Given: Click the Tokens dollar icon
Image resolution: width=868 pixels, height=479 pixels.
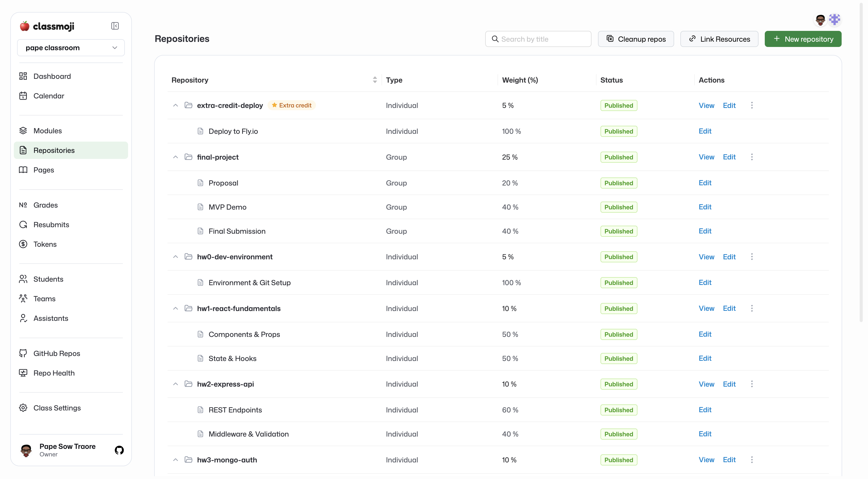Looking at the screenshot, I should pyautogui.click(x=23, y=244).
